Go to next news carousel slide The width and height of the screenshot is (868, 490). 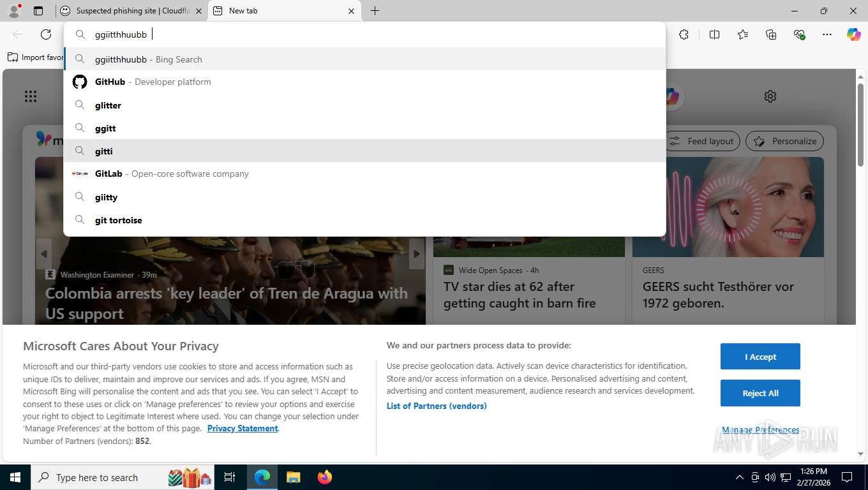click(417, 254)
